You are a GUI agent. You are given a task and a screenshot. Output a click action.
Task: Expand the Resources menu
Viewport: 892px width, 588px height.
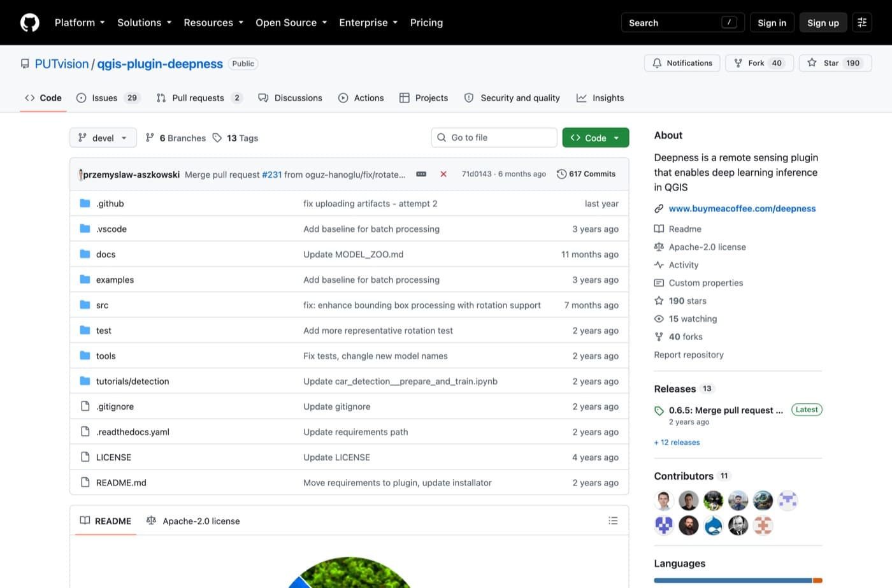[x=213, y=22]
